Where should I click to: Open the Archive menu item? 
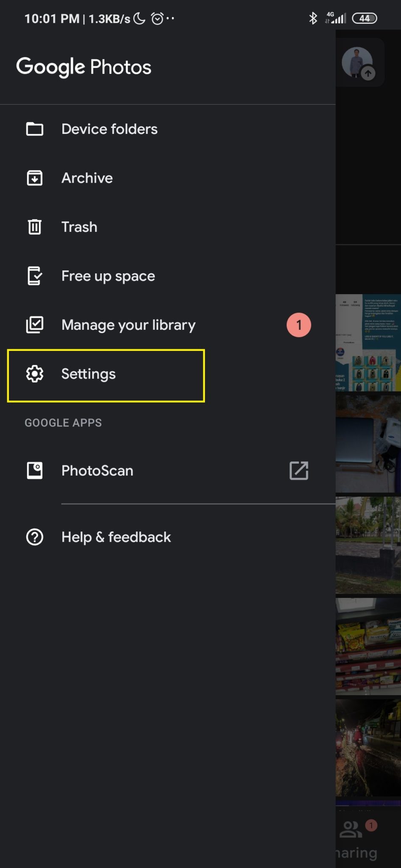168,178
